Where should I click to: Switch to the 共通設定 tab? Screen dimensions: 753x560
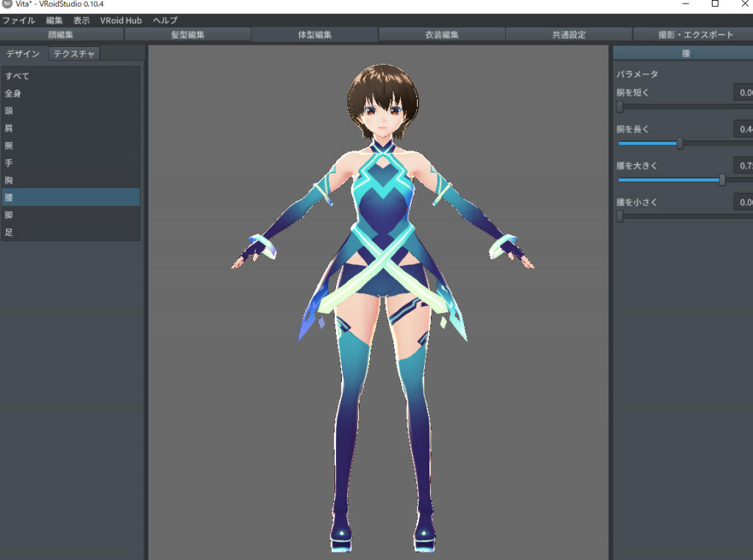568,35
